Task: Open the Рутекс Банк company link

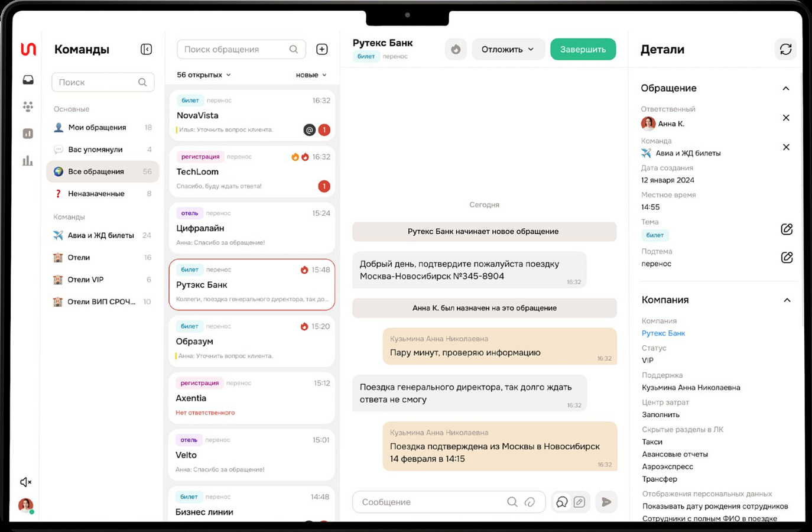Action: pyautogui.click(x=663, y=333)
